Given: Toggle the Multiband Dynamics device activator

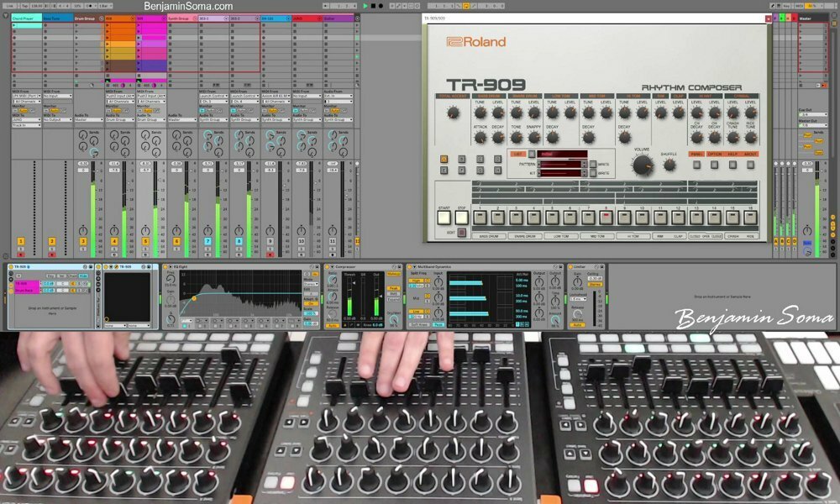Looking at the screenshot, I should click(409, 267).
